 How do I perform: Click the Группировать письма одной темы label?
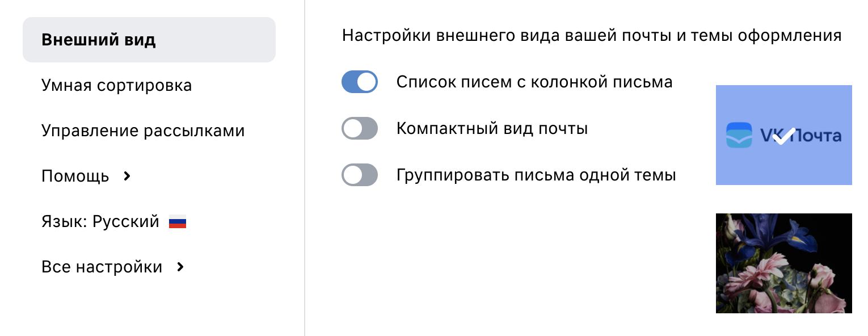click(x=536, y=175)
